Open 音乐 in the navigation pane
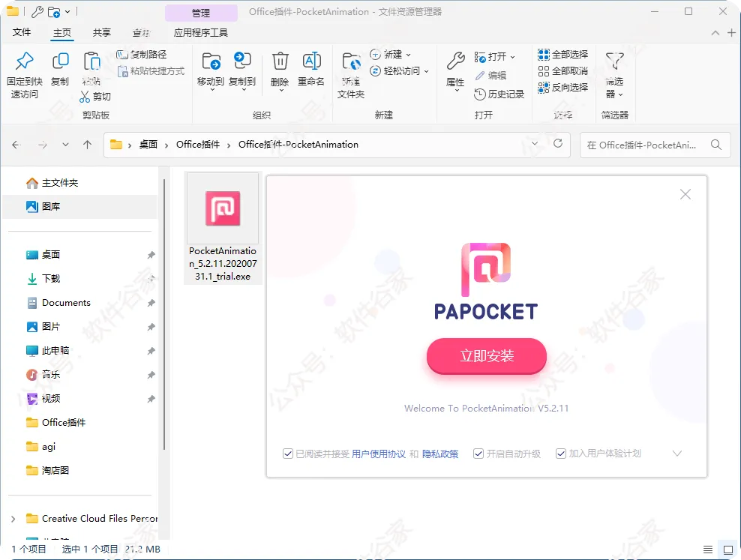 (80, 374)
